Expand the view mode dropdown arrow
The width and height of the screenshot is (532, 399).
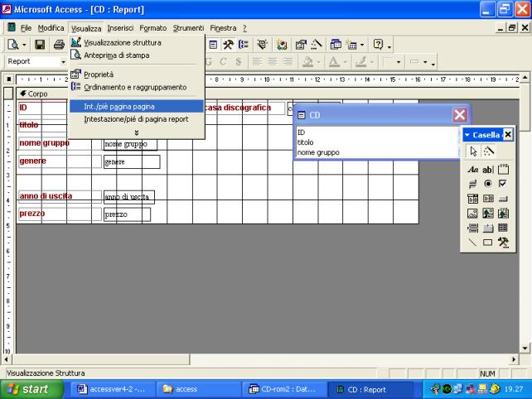(24, 45)
